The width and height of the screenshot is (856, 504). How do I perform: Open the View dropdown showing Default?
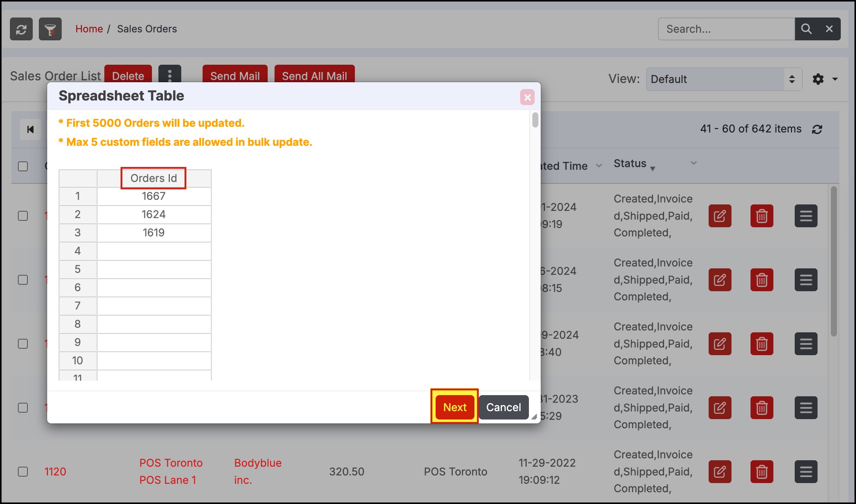point(723,79)
